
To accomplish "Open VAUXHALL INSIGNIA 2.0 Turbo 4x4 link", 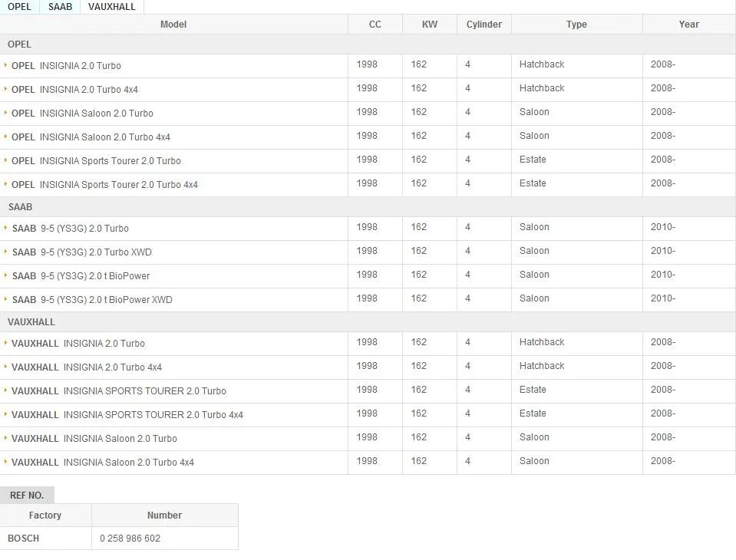I will [87, 367].
